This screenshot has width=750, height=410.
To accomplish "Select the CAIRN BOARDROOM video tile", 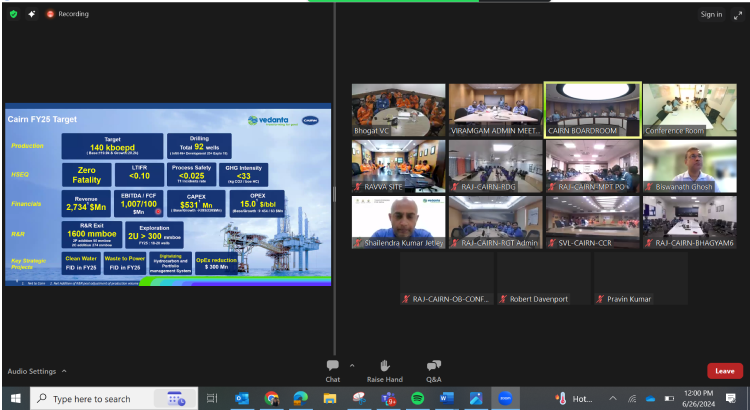I will pyautogui.click(x=592, y=109).
